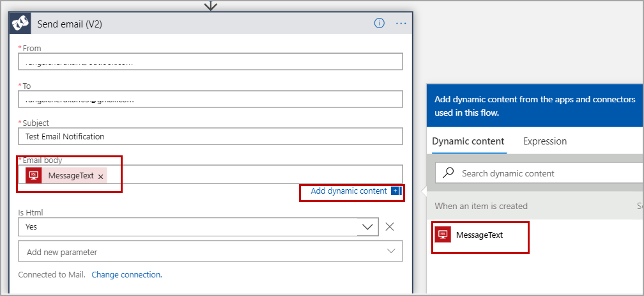Click the plus icon beside Add dynamic content
This screenshot has width=644, height=296.
(395, 191)
